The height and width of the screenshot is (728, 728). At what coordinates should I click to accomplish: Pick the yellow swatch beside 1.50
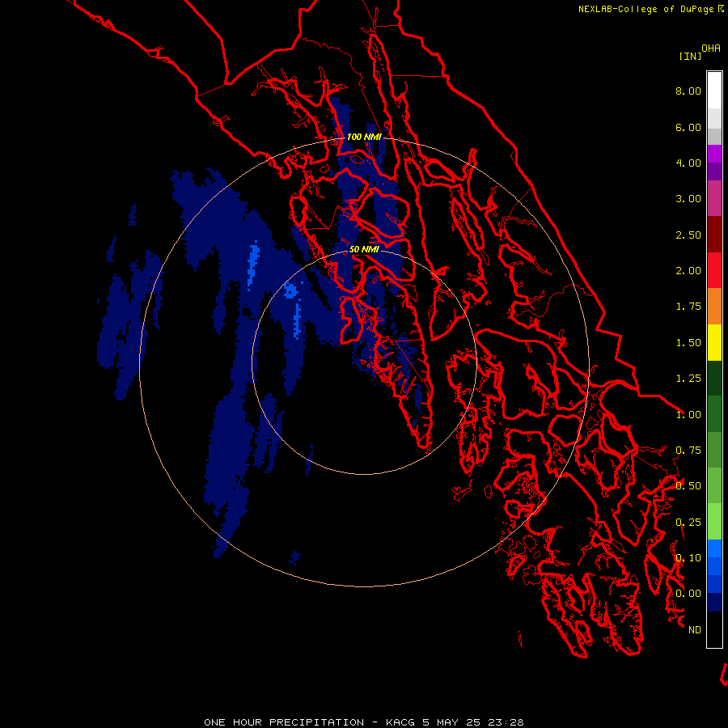[x=714, y=343]
